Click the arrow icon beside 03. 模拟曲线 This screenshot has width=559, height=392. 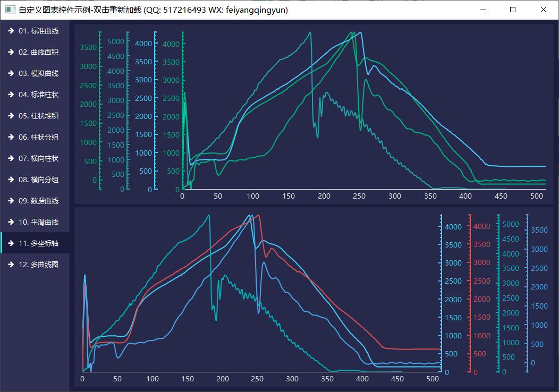(x=11, y=73)
